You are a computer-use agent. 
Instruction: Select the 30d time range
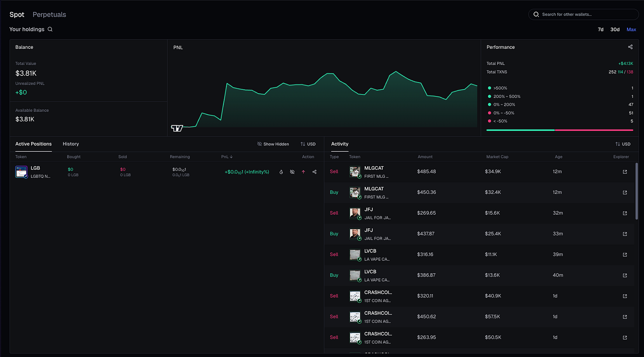615,29
